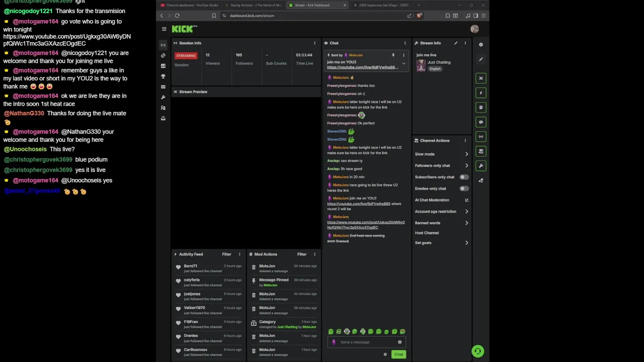Open browser main menu
Viewport: 644px width, 362px height.
484,16
